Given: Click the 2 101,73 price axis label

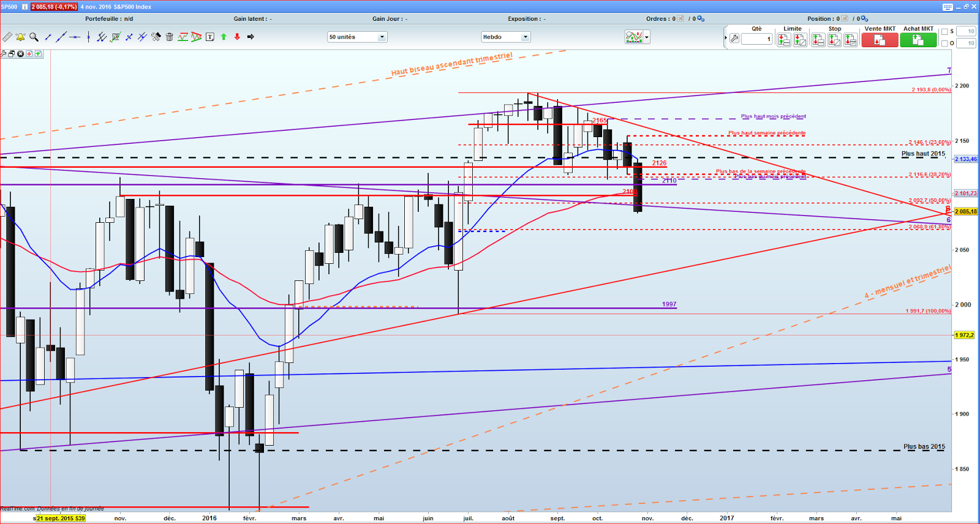Looking at the screenshot, I should click(x=966, y=193).
